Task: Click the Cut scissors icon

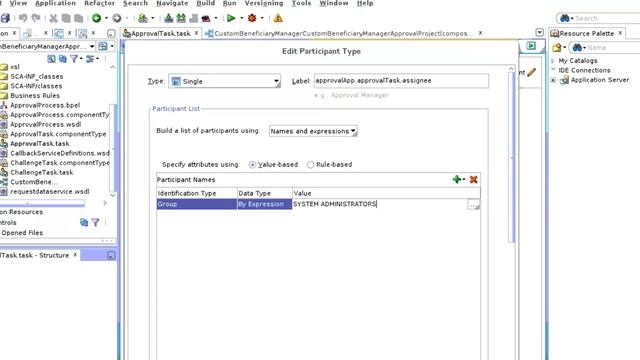Action: pos(53,18)
